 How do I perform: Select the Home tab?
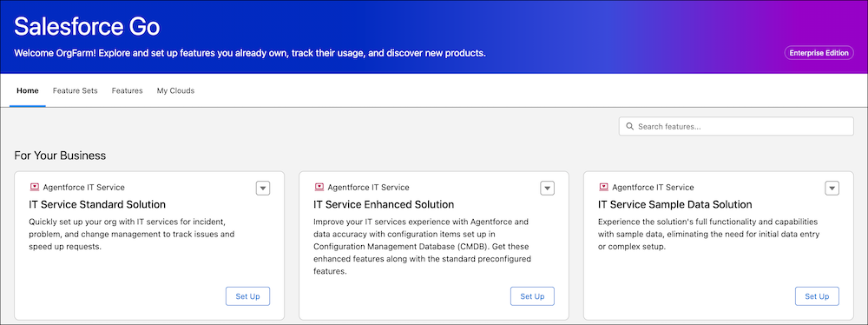click(x=28, y=90)
